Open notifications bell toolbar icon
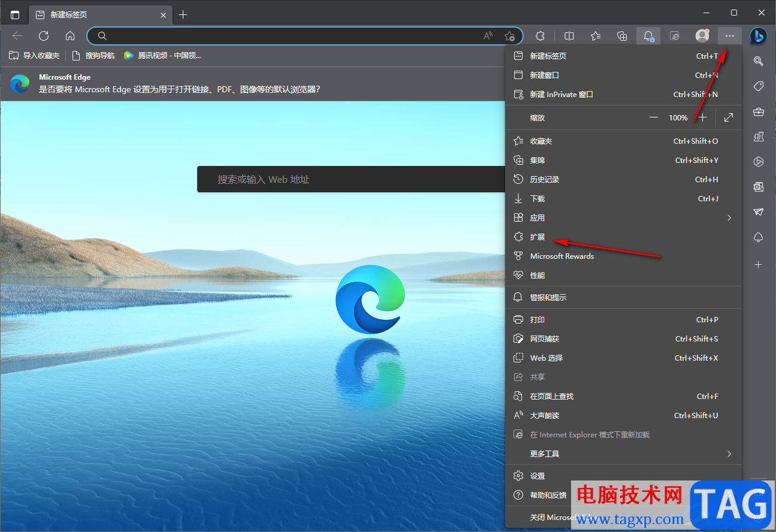 click(648, 36)
